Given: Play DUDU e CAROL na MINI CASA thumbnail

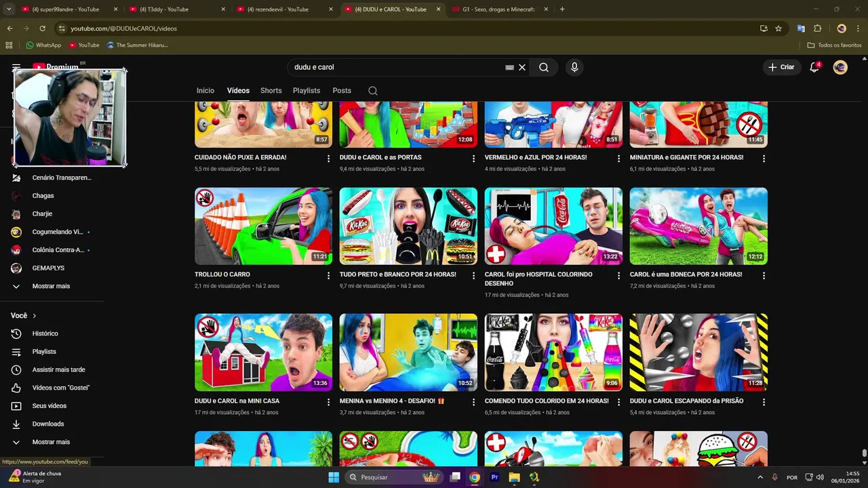Looking at the screenshot, I should tap(263, 352).
